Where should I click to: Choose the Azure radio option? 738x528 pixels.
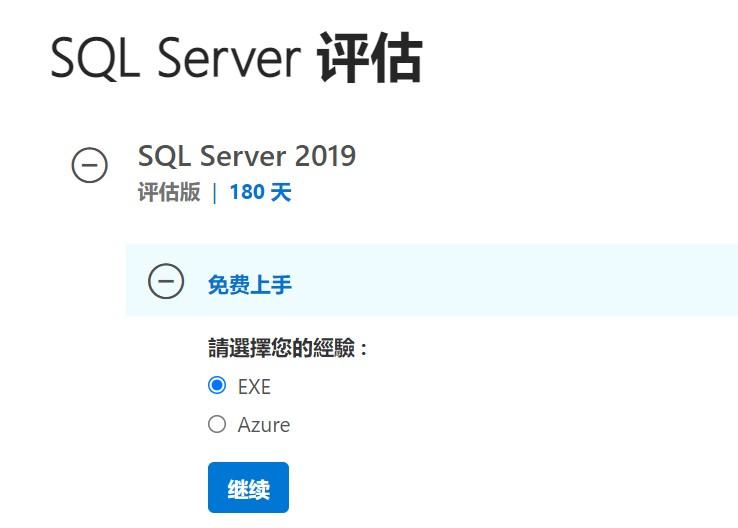pos(217,424)
